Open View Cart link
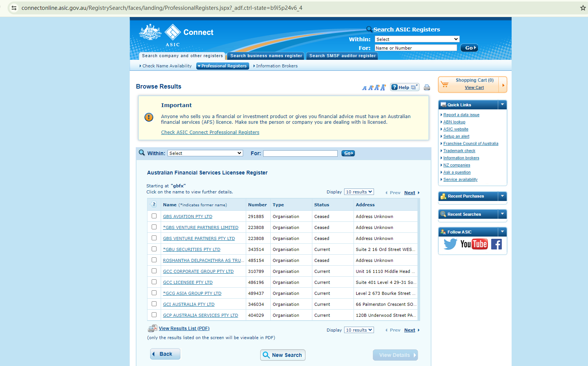 tap(474, 87)
